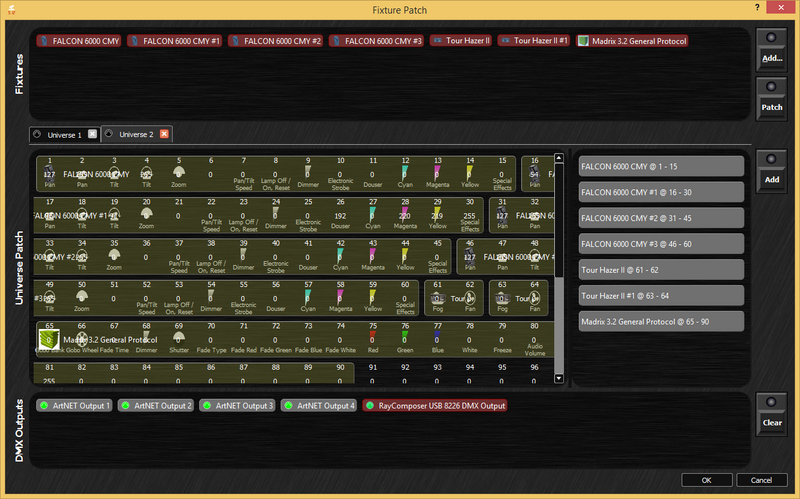The width and height of the screenshot is (800, 499).
Task: Click the Fade White channel 74 cell
Action: (x=340, y=339)
